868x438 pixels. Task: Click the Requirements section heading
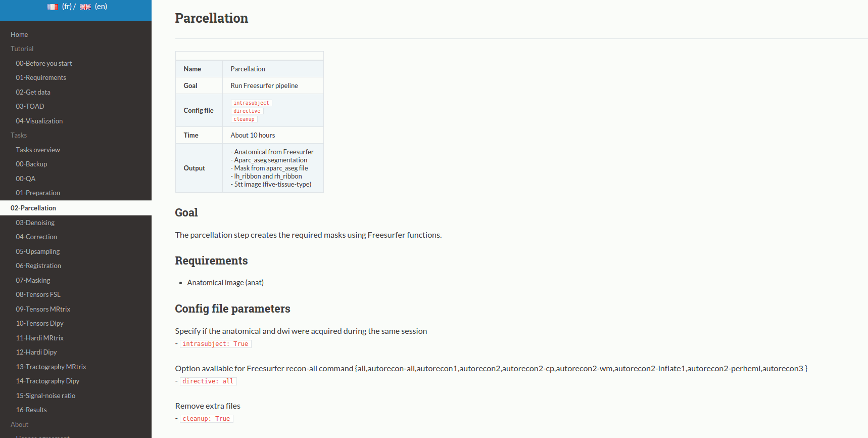point(211,260)
